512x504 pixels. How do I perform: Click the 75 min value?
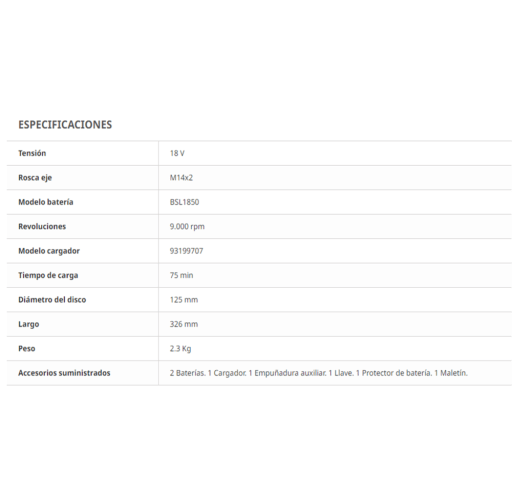click(x=181, y=275)
